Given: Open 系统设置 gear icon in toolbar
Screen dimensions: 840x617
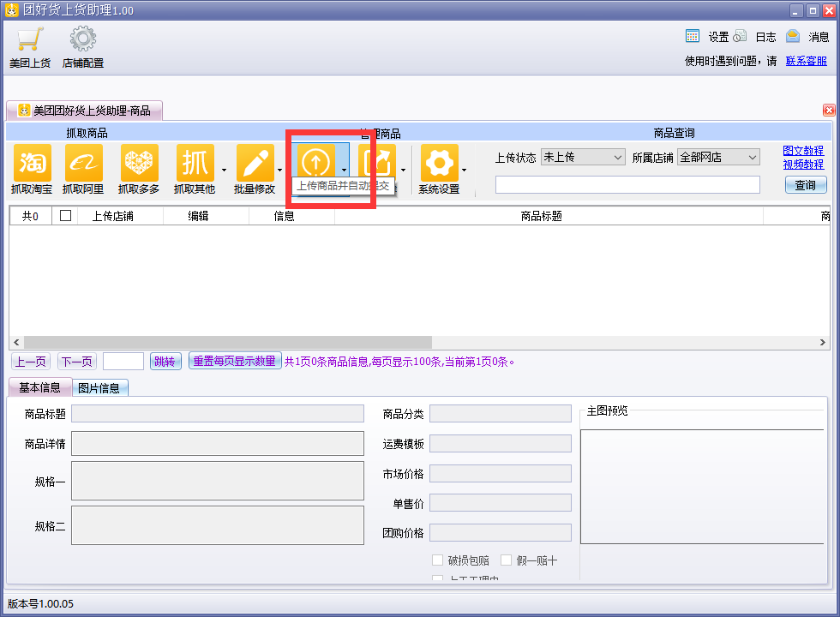Looking at the screenshot, I should (439, 163).
